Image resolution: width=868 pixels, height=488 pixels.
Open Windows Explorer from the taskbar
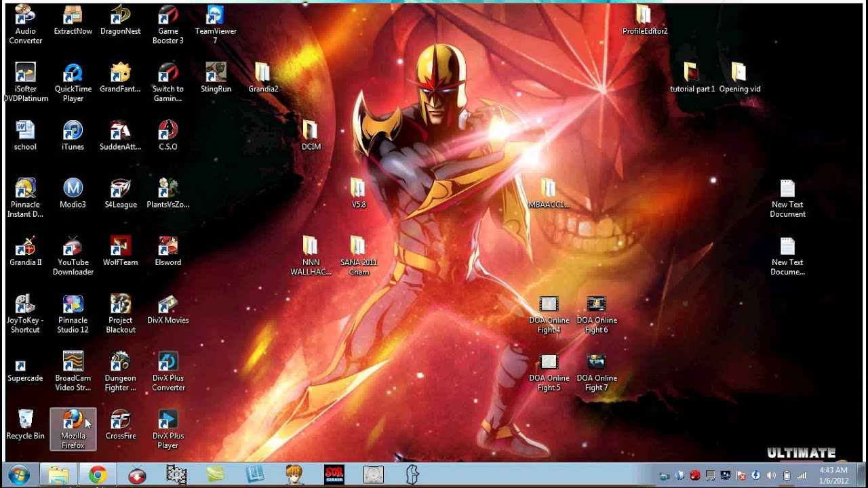(x=58, y=475)
